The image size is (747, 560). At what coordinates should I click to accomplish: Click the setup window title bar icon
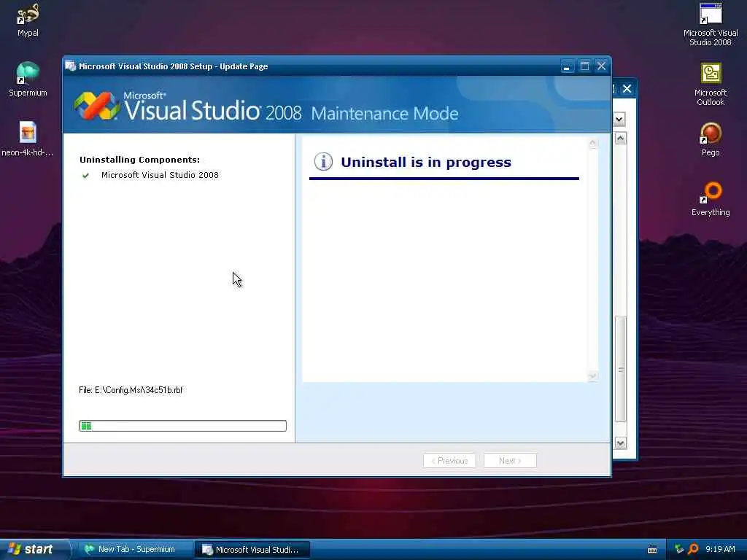pyautogui.click(x=71, y=66)
